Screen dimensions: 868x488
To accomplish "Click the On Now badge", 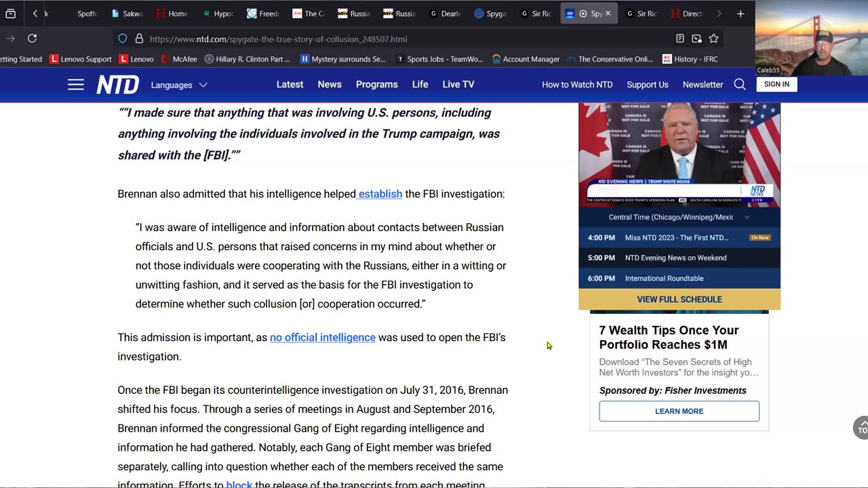I will (759, 237).
